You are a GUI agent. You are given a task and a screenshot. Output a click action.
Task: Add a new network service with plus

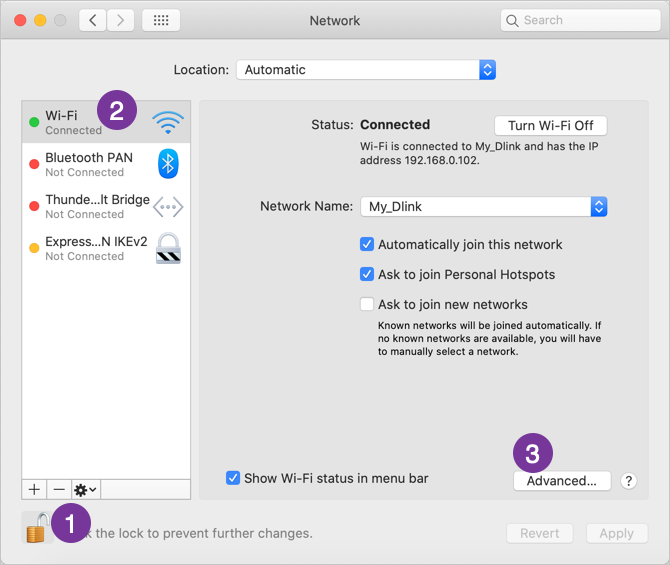coord(34,489)
